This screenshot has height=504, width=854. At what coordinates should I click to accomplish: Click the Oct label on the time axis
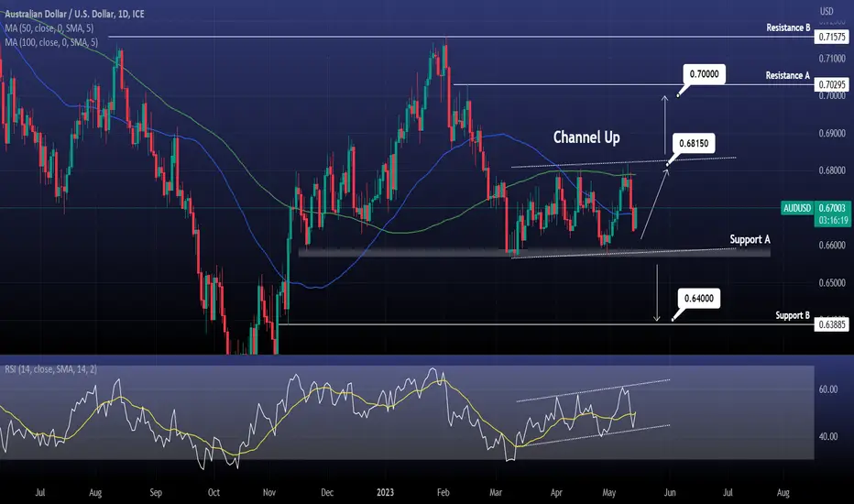point(213,493)
